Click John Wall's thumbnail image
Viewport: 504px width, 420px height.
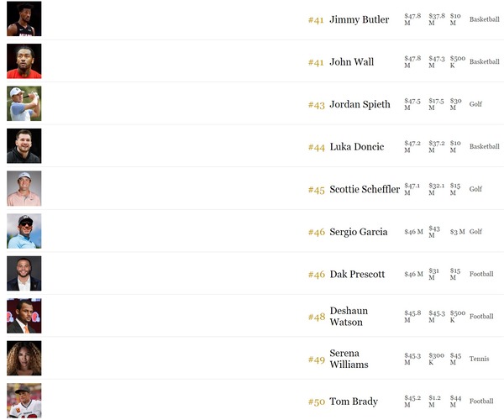[24, 61]
